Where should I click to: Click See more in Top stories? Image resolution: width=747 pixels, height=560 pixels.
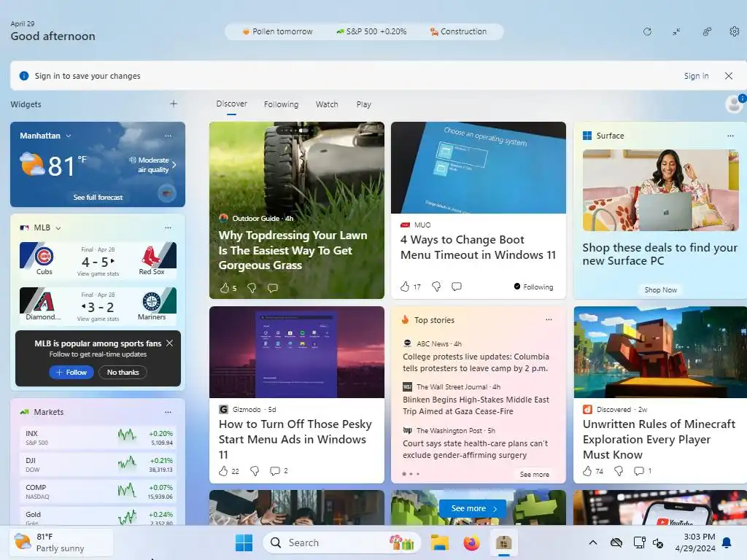click(534, 474)
